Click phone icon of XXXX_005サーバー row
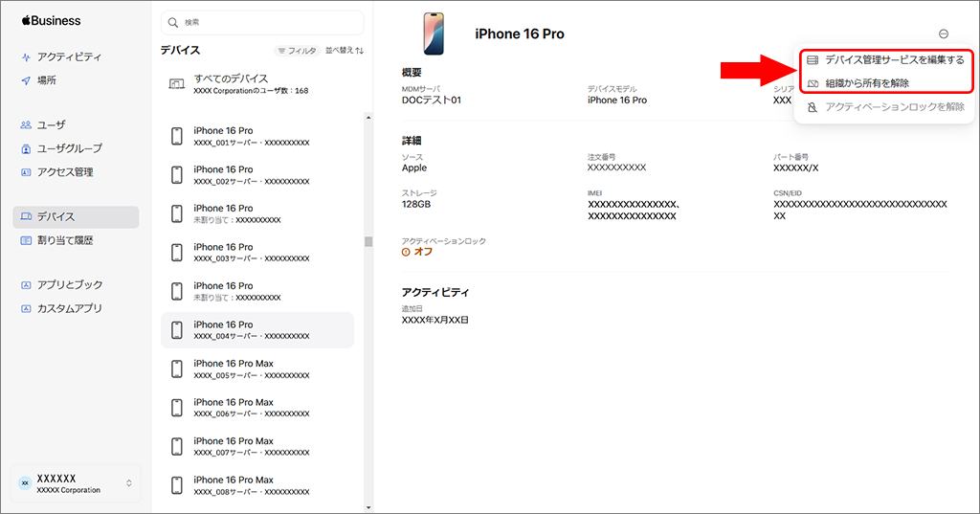 coord(177,369)
